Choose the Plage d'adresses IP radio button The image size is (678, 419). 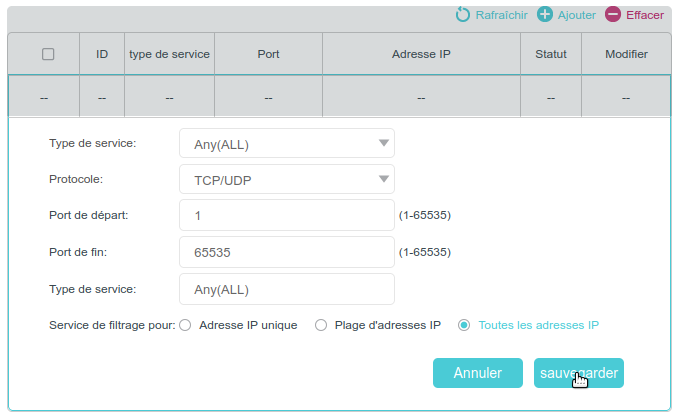click(321, 325)
